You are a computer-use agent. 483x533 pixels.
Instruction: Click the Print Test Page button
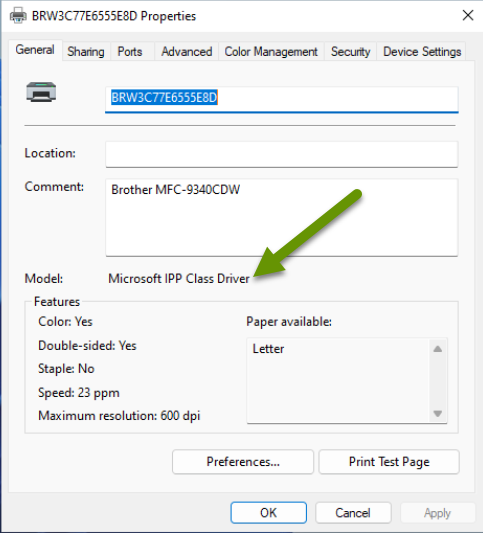pyautogui.click(x=389, y=462)
